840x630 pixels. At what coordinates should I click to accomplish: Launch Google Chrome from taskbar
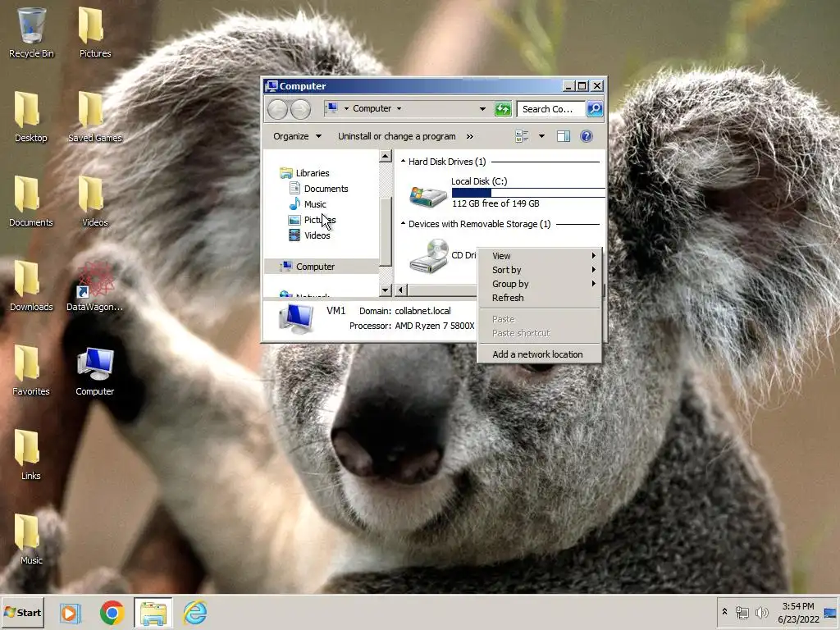coord(112,612)
